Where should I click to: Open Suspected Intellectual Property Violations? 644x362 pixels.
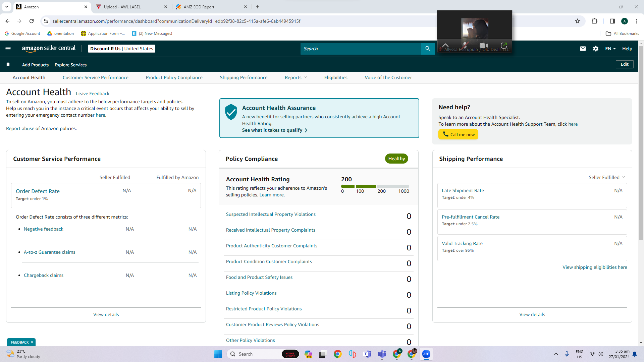pyautogui.click(x=271, y=214)
